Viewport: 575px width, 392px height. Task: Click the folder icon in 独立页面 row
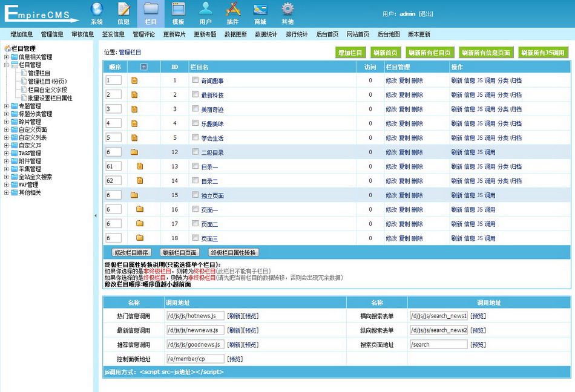134,195
